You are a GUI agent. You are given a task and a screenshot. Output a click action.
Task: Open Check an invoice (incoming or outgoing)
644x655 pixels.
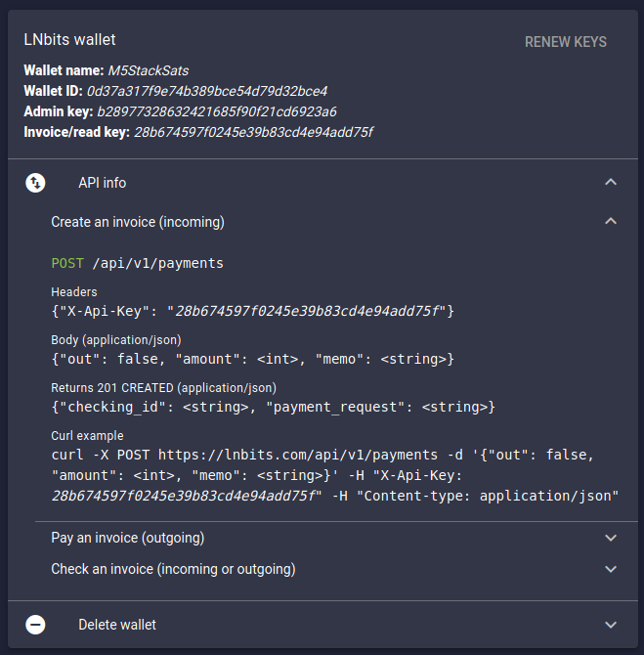pos(173,569)
